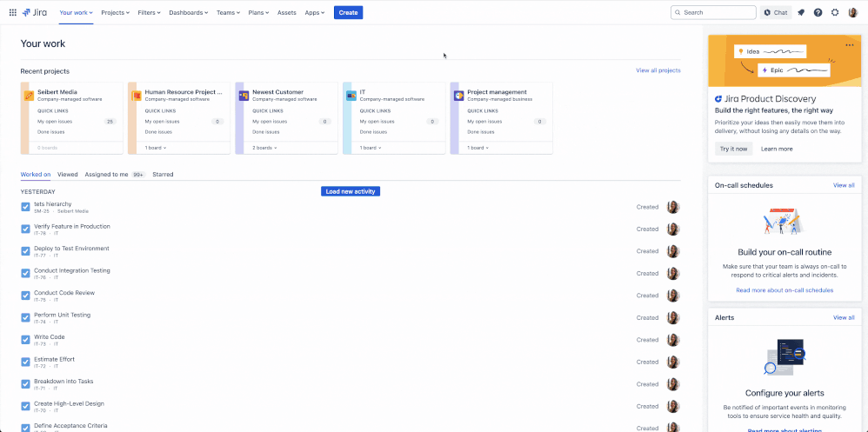Image resolution: width=868 pixels, height=432 pixels.
Task: Open the app switcher grid icon
Action: [x=13, y=12]
